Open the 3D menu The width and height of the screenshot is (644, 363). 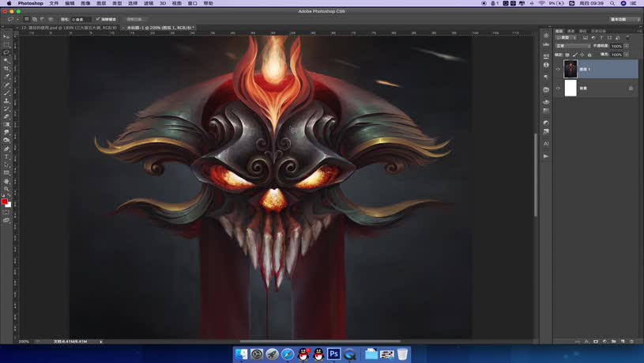[163, 3]
